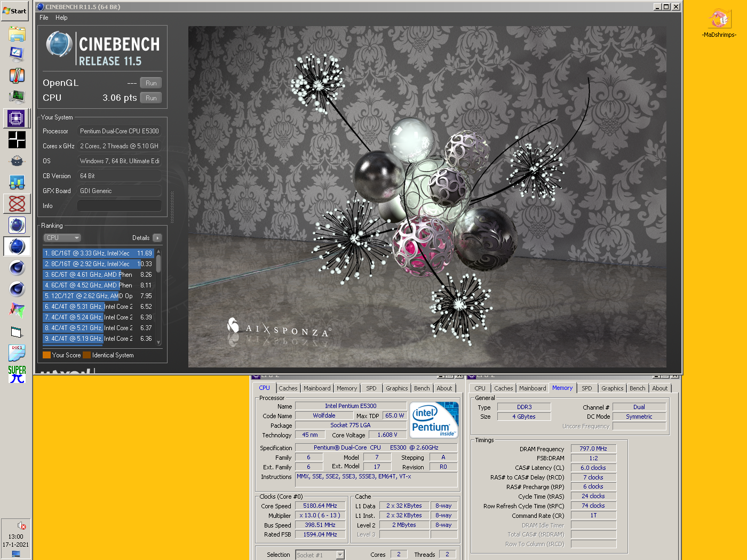Viewport: 747px width, 560px height.
Task: Open the File menu in Cinebench
Action: point(44,18)
